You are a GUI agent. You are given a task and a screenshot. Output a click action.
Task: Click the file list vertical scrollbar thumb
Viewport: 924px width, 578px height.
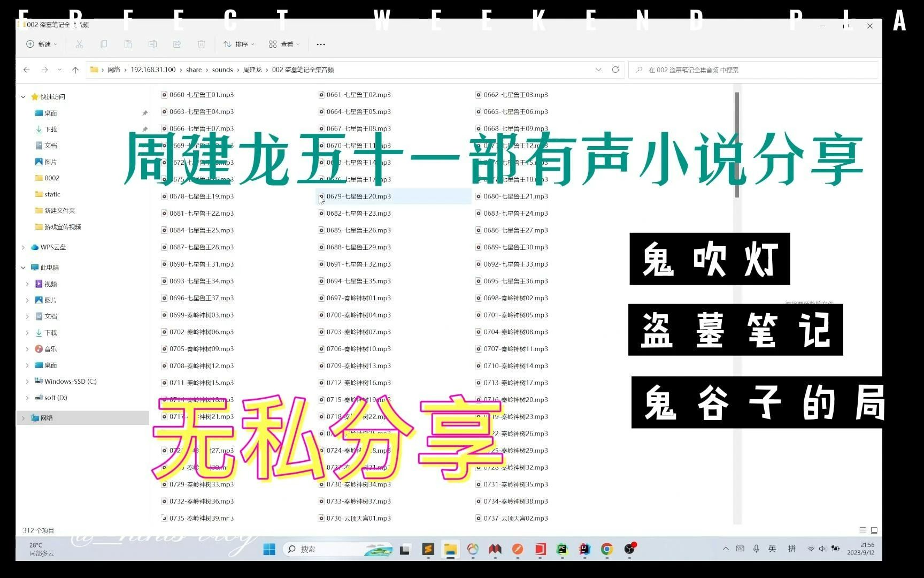point(737,144)
